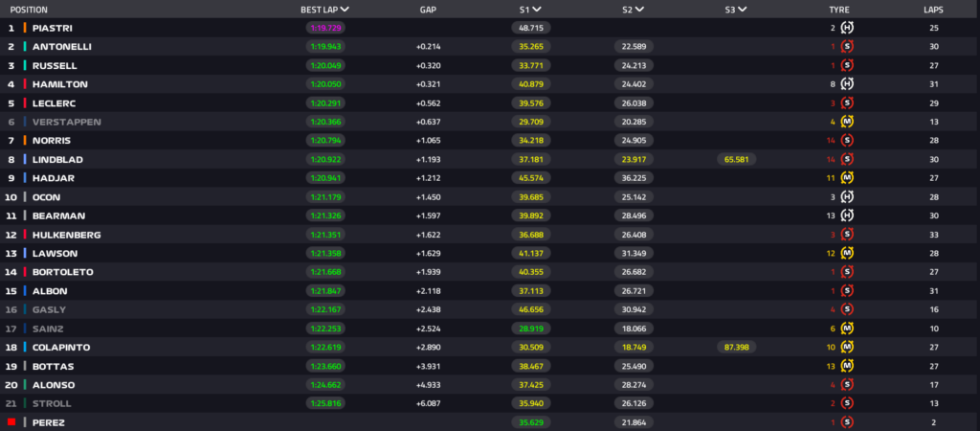Click Hulkenberg's soft tyre icon
This screenshot has width=980, height=431.
(x=847, y=235)
